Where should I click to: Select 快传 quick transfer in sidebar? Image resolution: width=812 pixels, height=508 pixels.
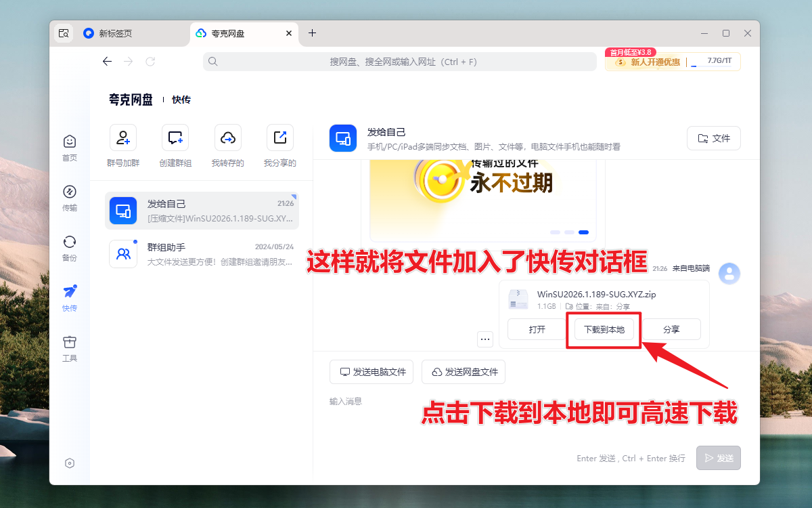point(70,298)
